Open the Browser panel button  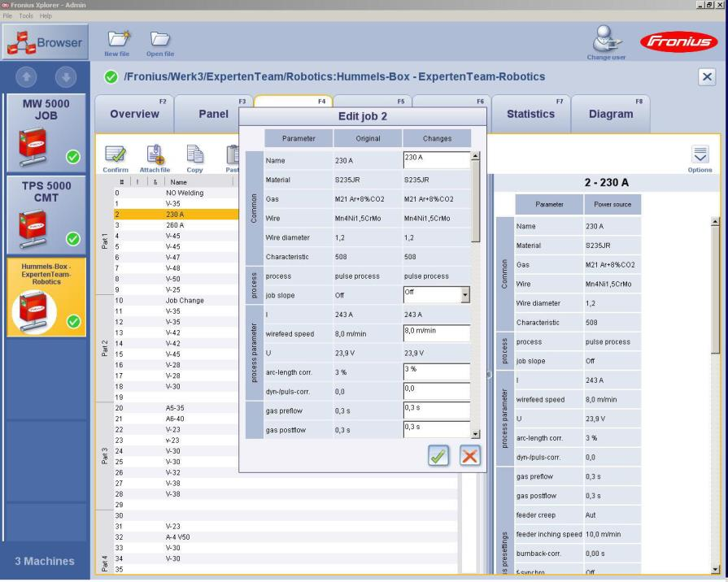(x=45, y=42)
